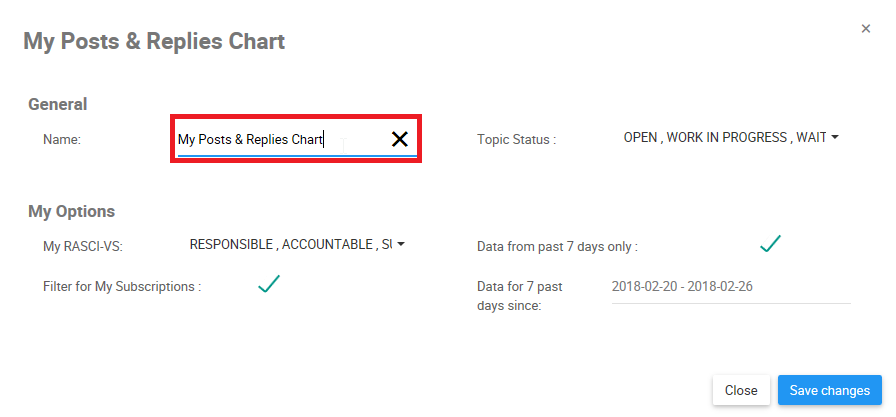Viewport: 896px width, 417px height.
Task: Click the "My RASCI-VS:" label
Action: pos(83,246)
